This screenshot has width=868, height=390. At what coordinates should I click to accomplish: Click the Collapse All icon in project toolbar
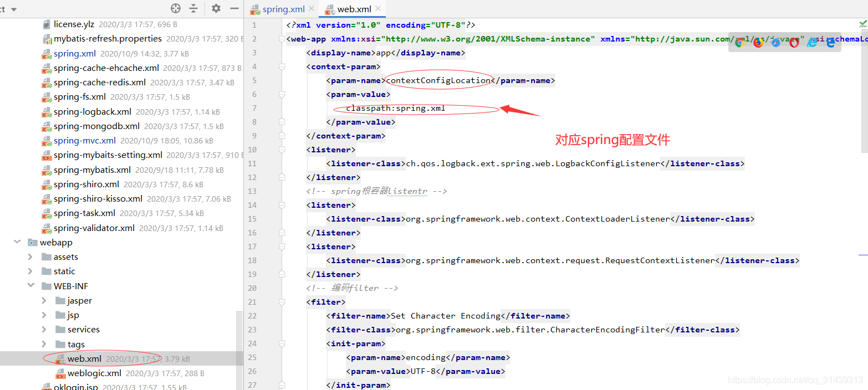(x=193, y=8)
